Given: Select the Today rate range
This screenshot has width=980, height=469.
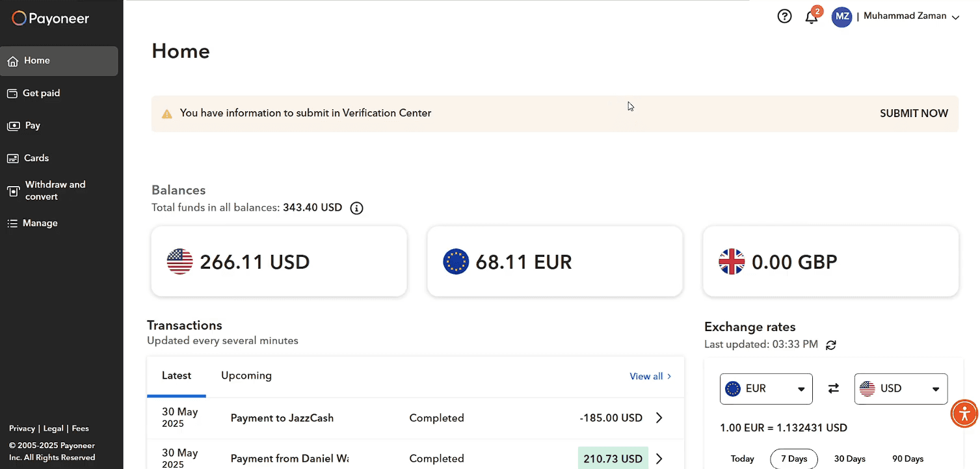Looking at the screenshot, I should [742, 459].
